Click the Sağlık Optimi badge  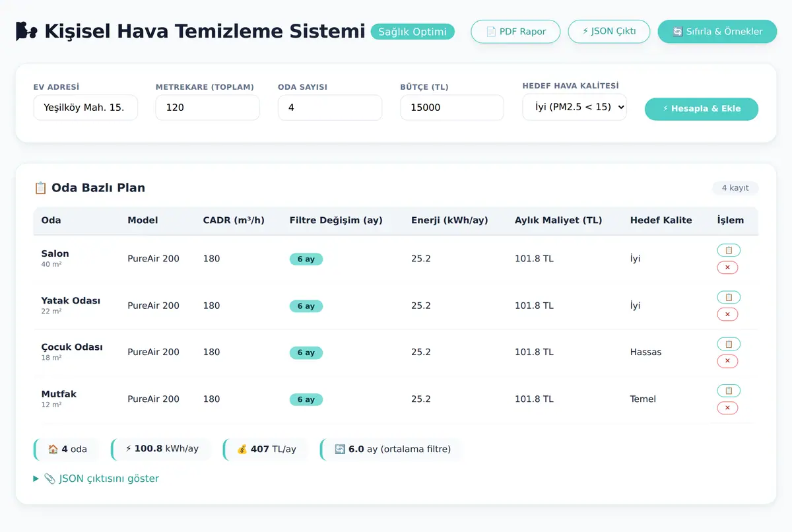point(412,32)
